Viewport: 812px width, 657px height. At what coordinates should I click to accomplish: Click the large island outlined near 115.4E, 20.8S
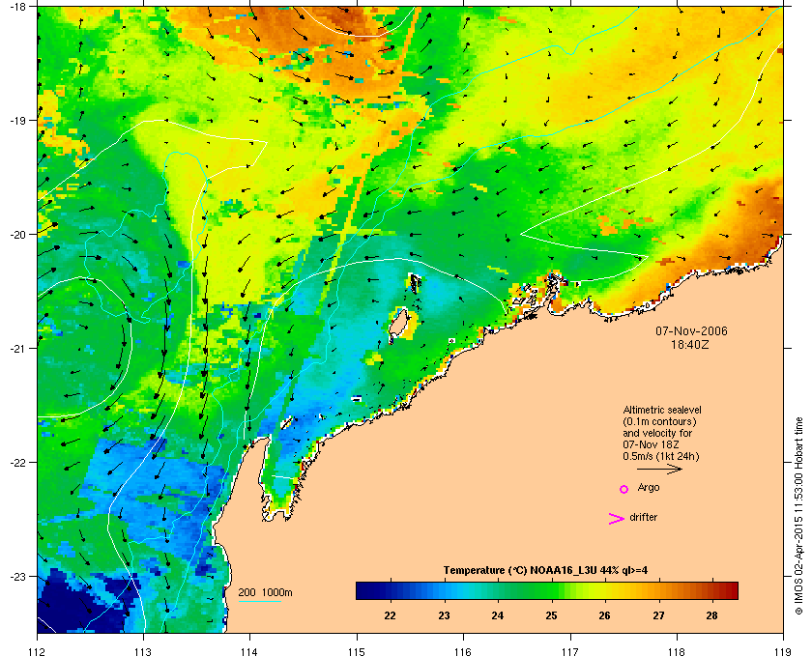(399, 324)
